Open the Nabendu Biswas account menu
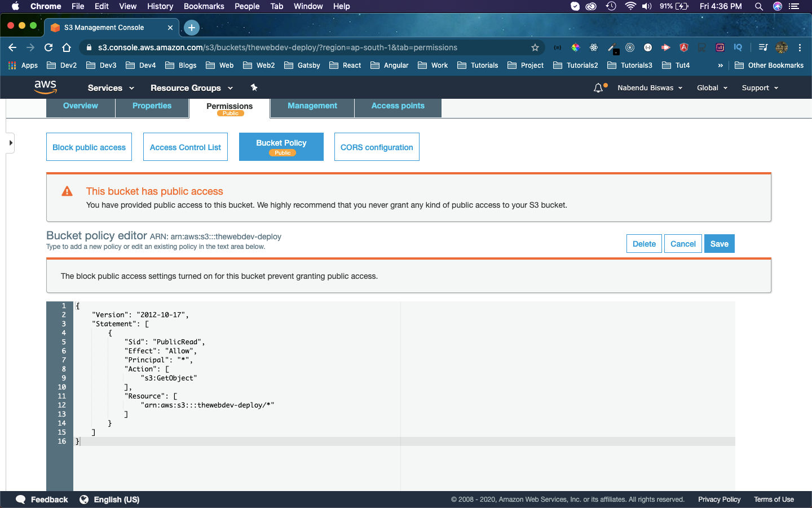 pos(650,88)
